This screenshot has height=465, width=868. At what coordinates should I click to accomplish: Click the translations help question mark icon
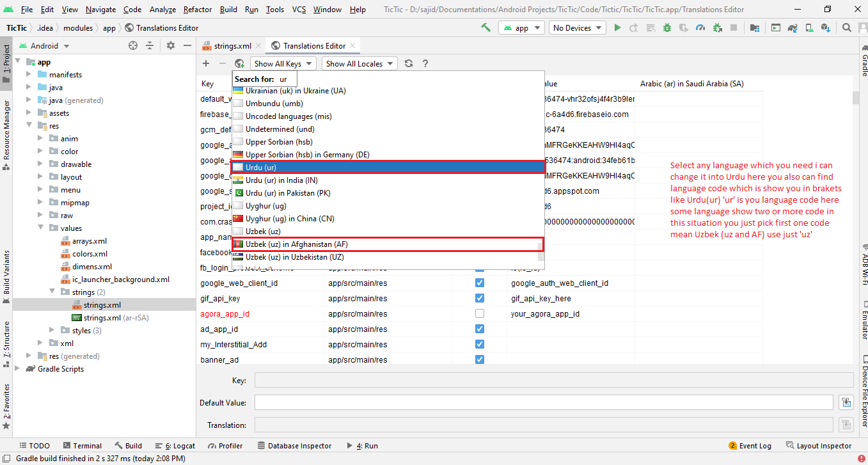click(425, 63)
